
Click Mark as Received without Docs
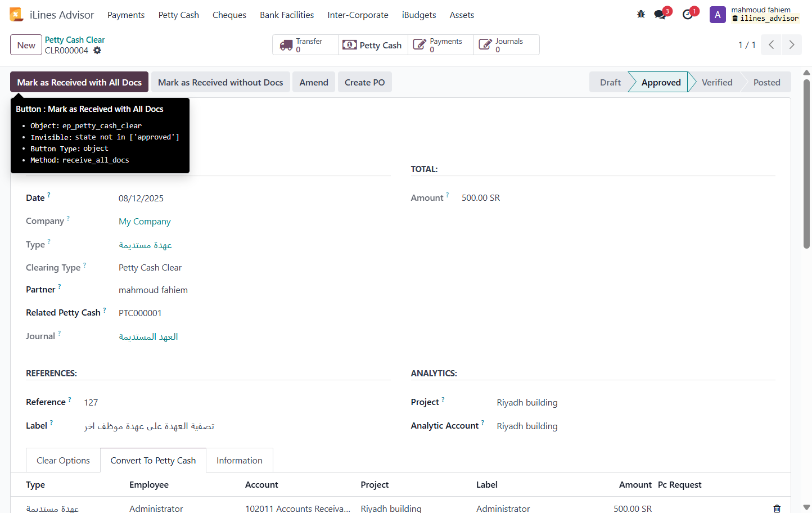tap(220, 82)
